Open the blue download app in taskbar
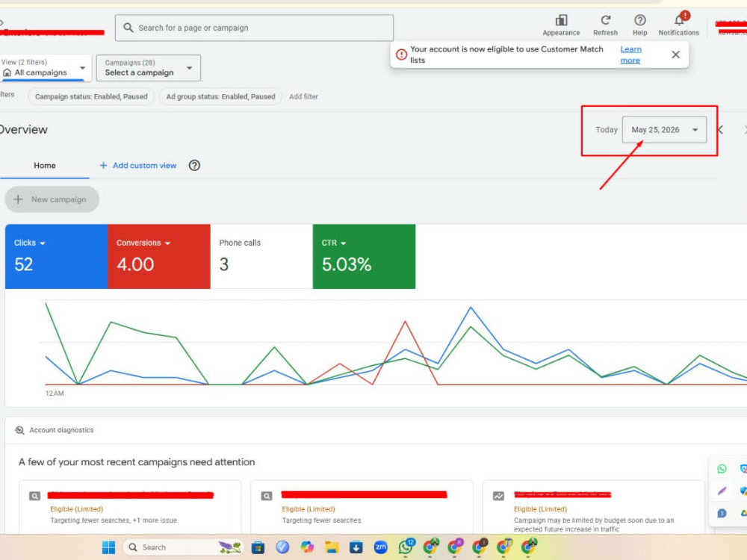The image size is (747, 560). click(356, 547)
